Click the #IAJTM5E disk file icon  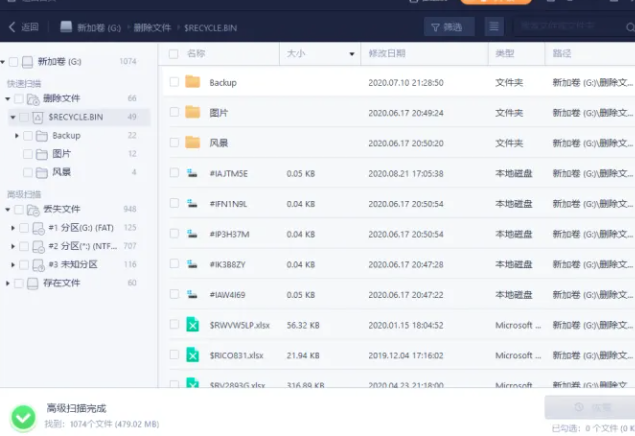193,173
